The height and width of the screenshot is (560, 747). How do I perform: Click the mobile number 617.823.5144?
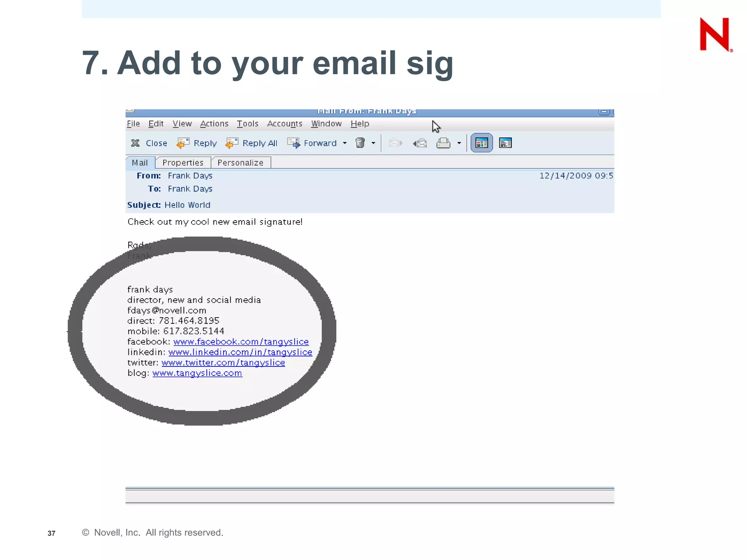(x=194, y=331)
